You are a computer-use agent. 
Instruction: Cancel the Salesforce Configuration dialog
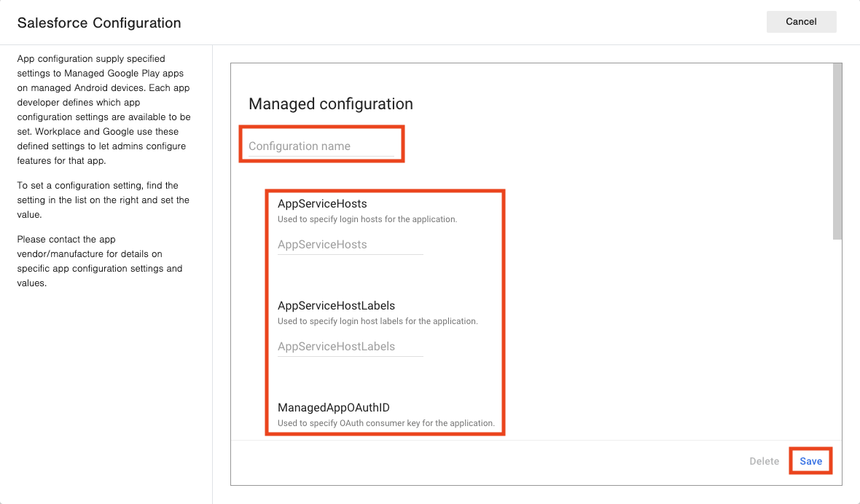point(801,22)
